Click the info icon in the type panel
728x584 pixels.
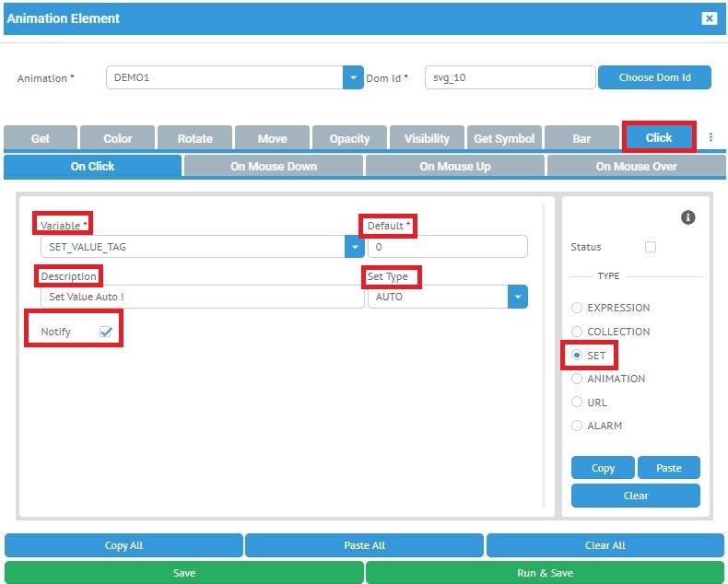(687, 217)
